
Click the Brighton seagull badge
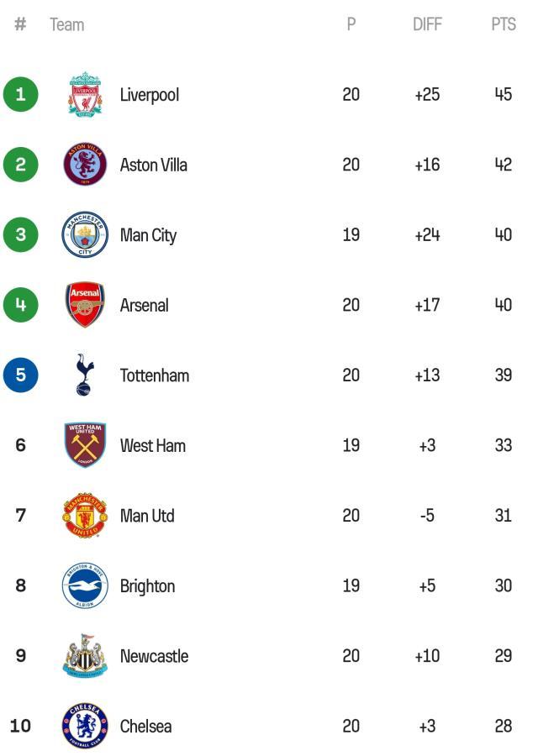84,585
